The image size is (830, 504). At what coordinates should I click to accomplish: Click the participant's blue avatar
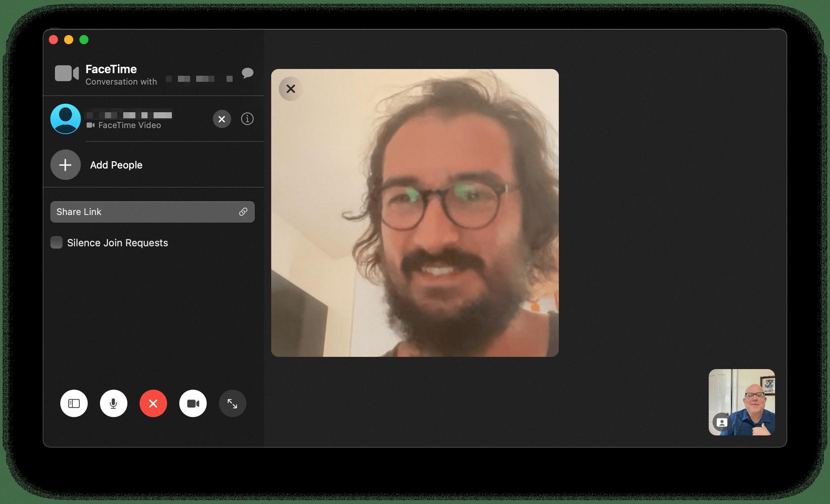65,119
